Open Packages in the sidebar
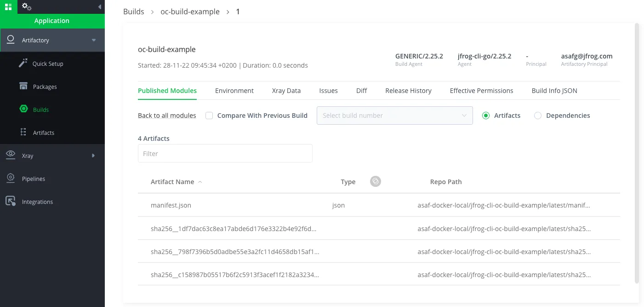Screen dimensions: 644x307 [45, 87]
